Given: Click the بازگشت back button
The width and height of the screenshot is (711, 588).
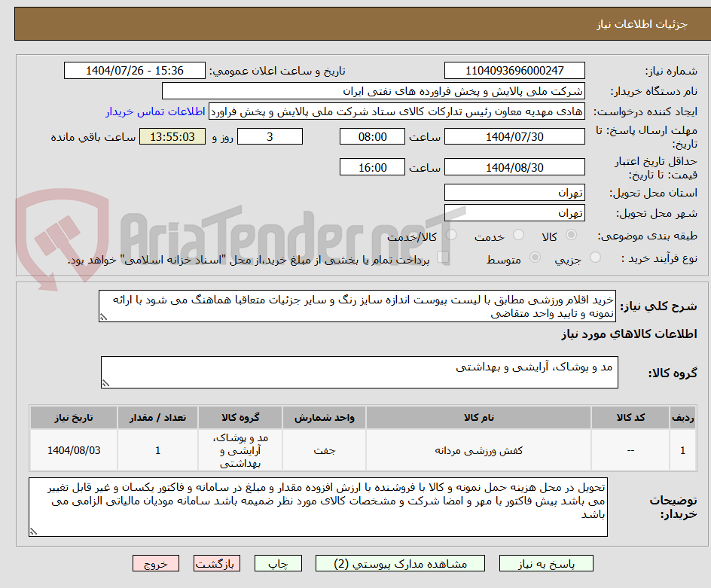Looking at the screenshot, I should pyautogui.click(x=217, y=563).
